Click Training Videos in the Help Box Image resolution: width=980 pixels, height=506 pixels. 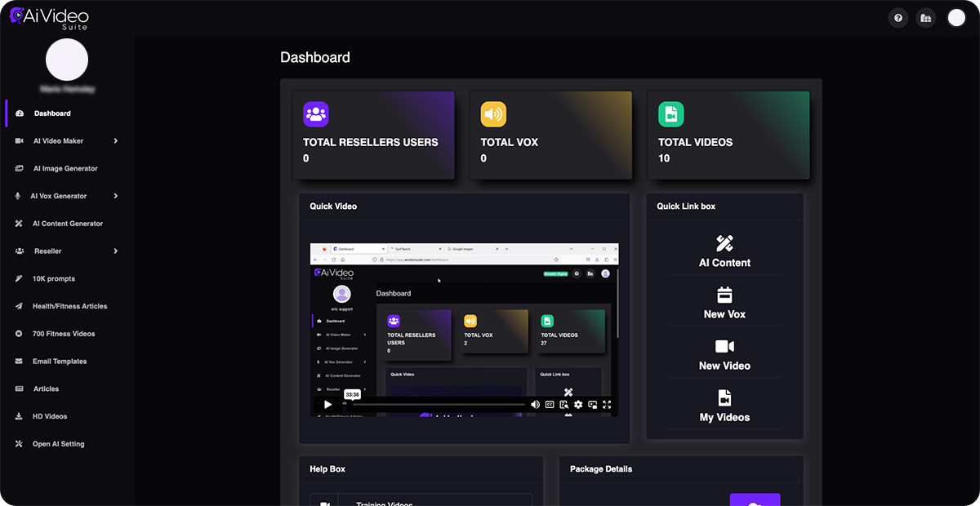(384, 501)
